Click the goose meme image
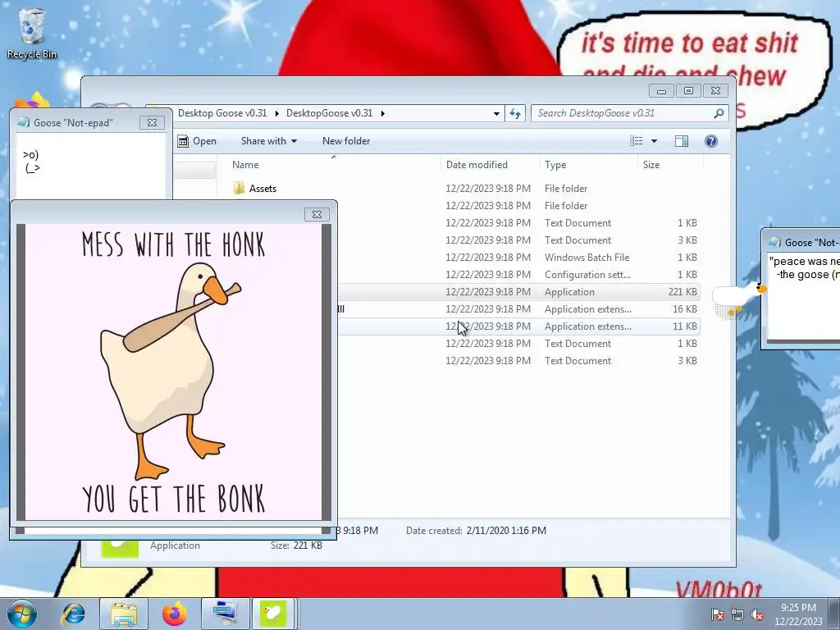 [x=173, y=372]
